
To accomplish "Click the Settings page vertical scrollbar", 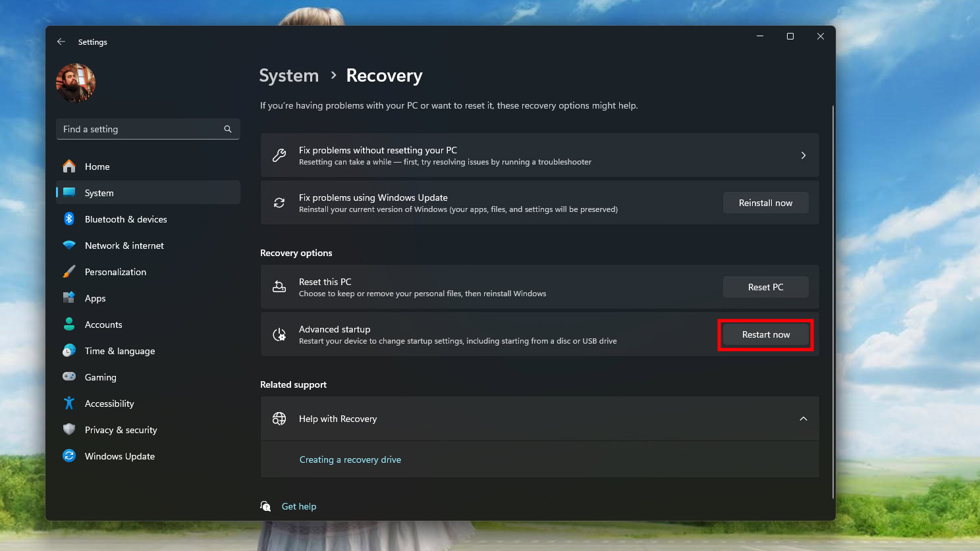I will click(833, 302).
